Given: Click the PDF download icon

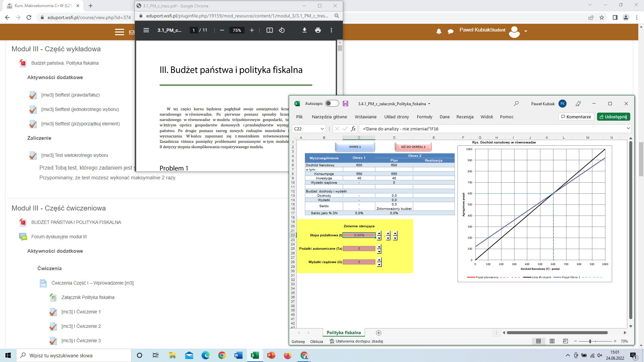Looking at the screenshot, I should (x=304, y=30).
